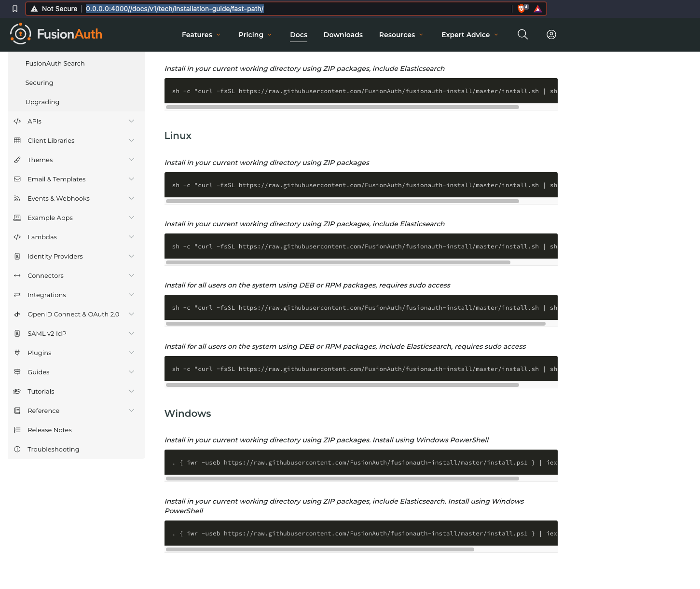Open the Release Notes link
Screen dimensions: 700x589
click(x=50, y=430)
